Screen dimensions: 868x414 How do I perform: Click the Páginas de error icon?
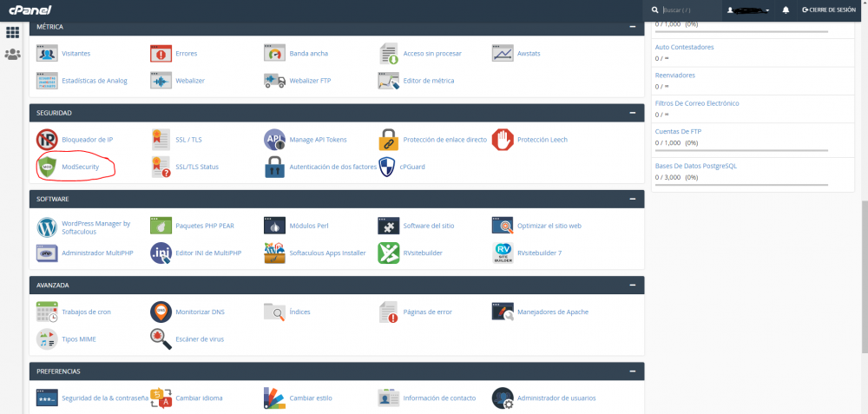(389, 312)
